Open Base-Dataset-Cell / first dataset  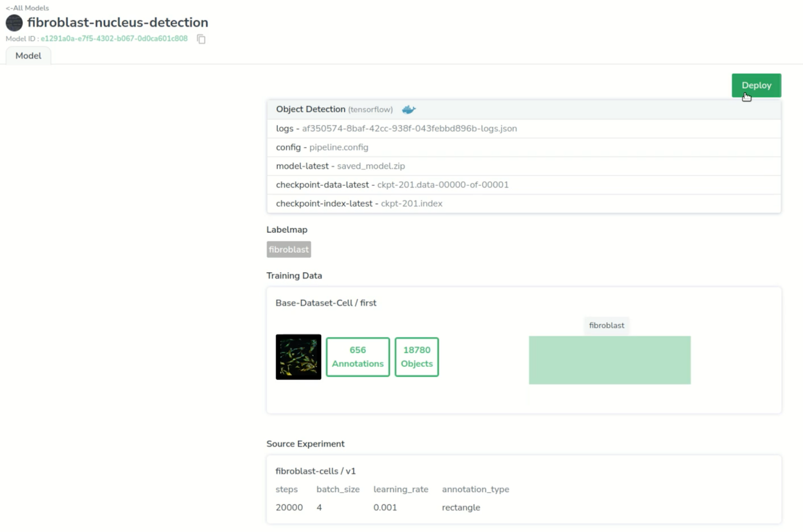(x=326, y=303)
